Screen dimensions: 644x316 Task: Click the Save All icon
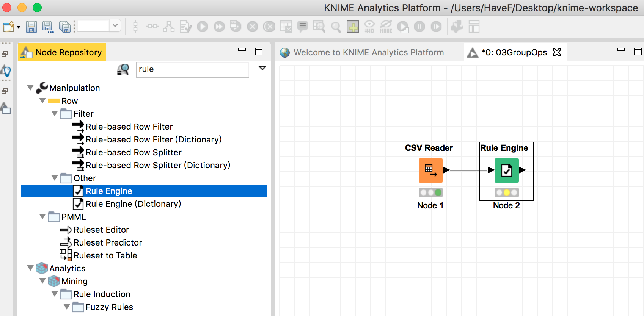point(64,27)
